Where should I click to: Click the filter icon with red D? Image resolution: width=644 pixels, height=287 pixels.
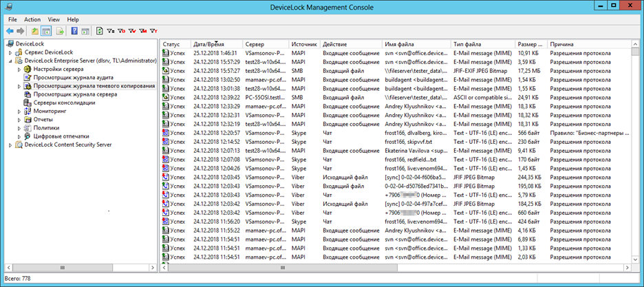pyautogui.click(x=121, y=31)
